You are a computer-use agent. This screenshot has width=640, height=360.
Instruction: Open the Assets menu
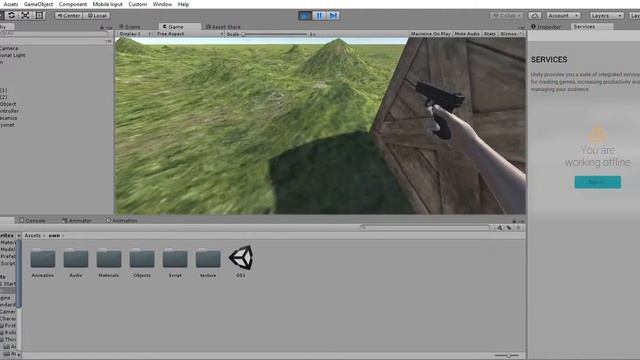coord(11,4)
